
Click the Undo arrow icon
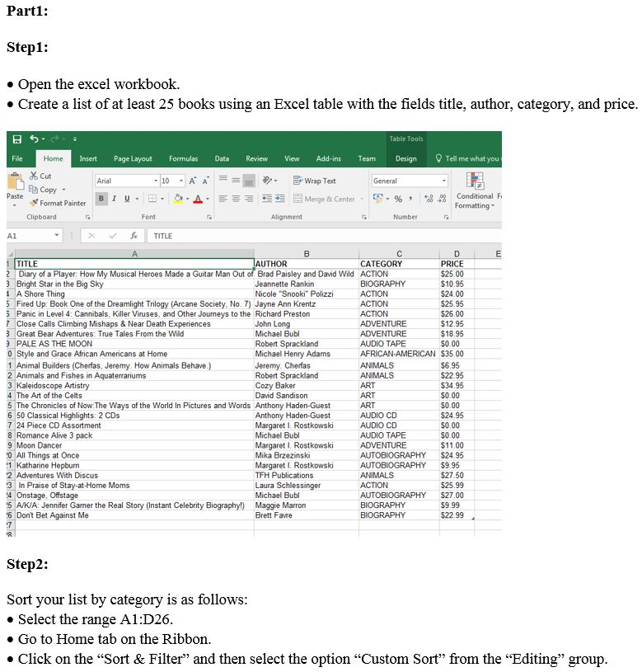34,139
